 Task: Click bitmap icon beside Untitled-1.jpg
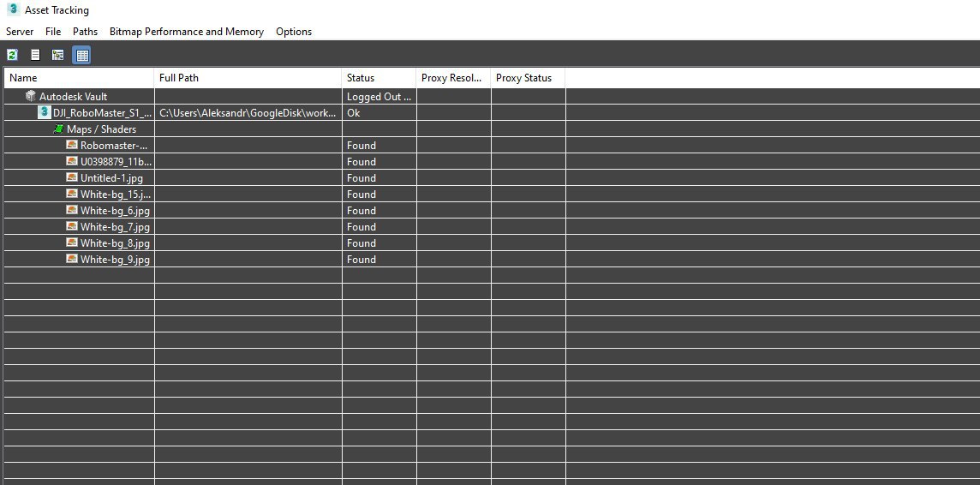[72, 177]
